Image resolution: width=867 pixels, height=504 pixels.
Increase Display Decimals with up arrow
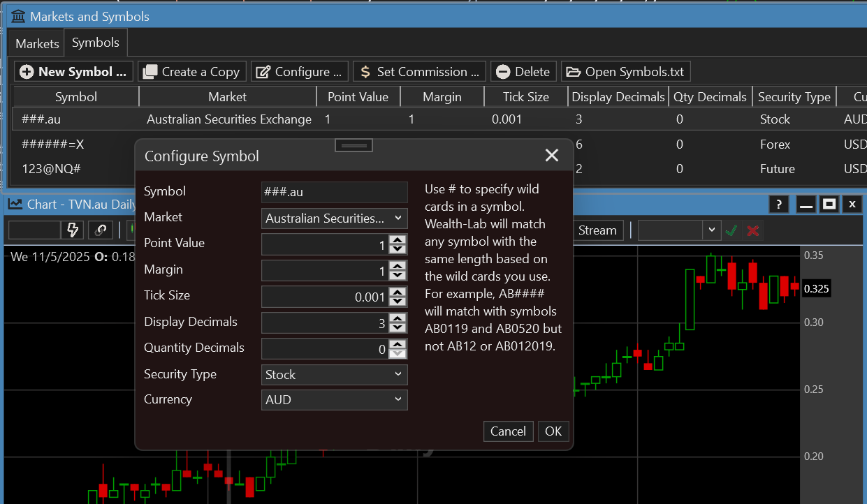click(x=398, y=318)
